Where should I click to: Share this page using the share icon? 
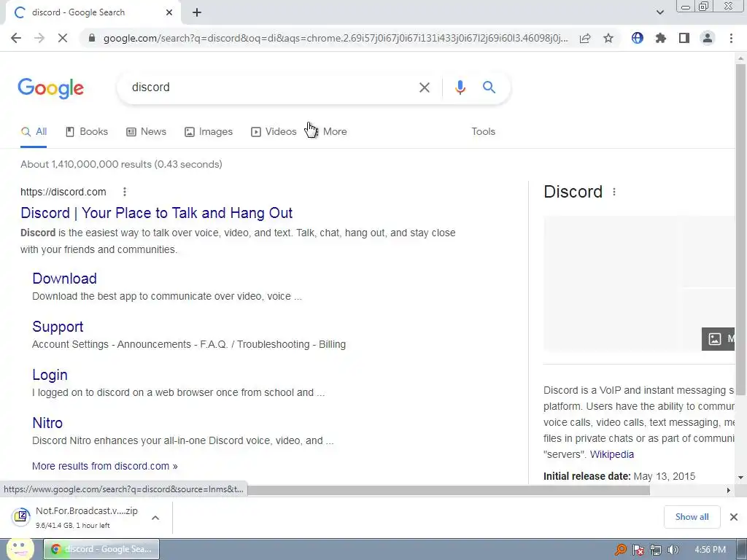click(x=585, y=38)
